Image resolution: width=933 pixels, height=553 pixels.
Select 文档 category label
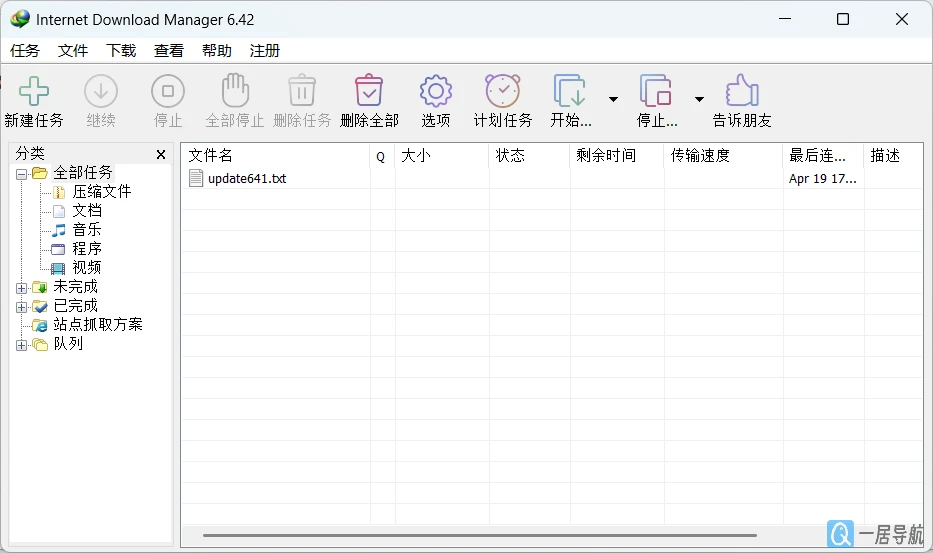[87, 211]
